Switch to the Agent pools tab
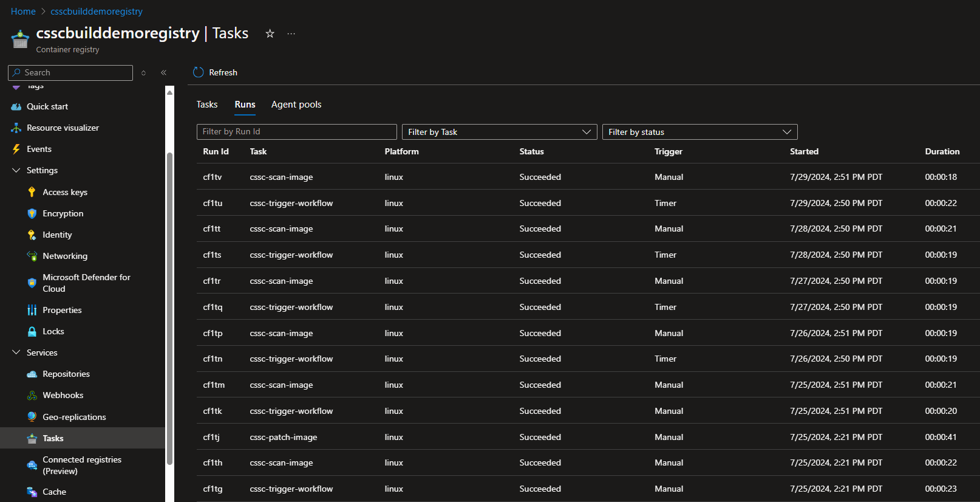This screenshot has height=502, width=980. click(296, 105)
